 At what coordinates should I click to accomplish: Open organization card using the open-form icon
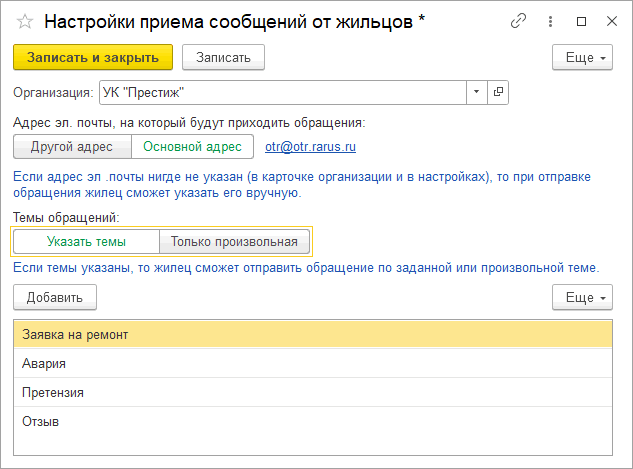[498, 92]
